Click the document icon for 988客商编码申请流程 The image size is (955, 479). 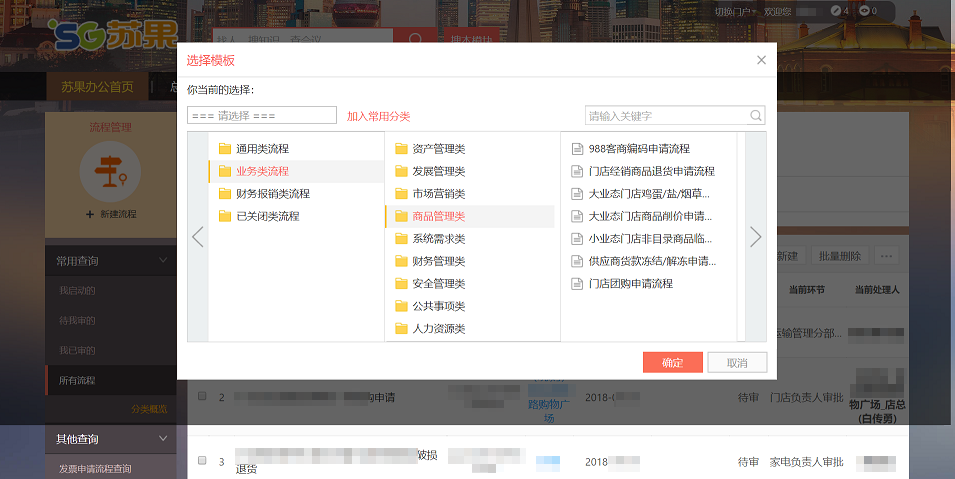point(577,149)
